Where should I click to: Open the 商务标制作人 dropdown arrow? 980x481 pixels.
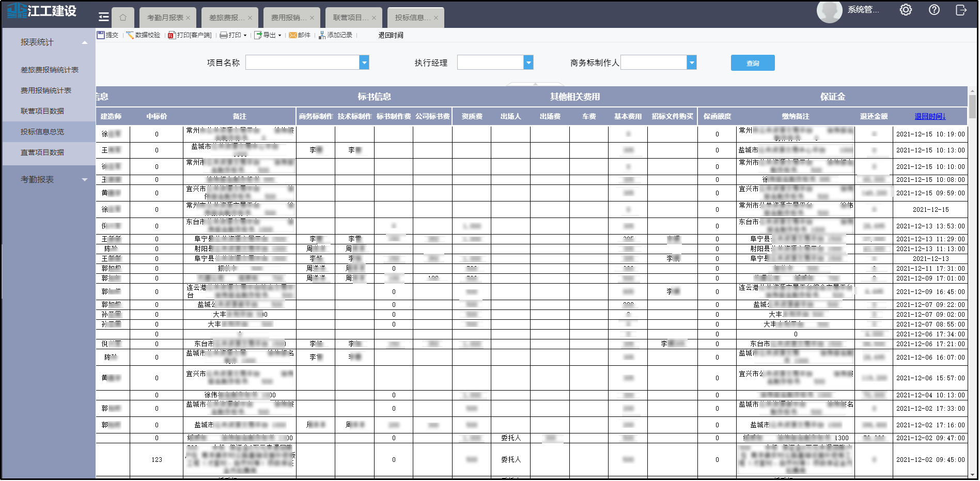(x=692, y=63)
